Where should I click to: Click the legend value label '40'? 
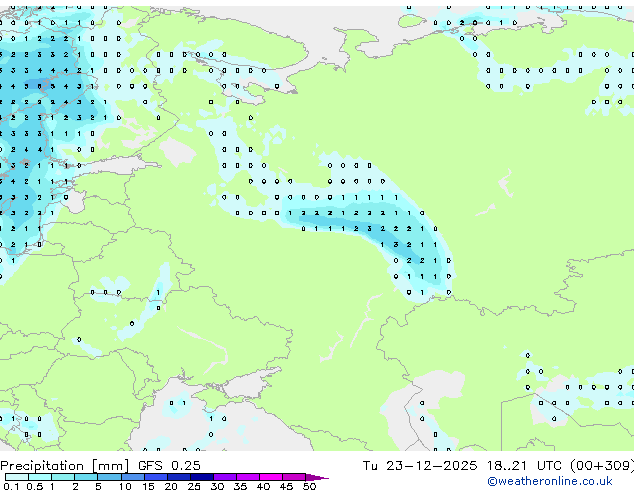click(x=263, y=486)
